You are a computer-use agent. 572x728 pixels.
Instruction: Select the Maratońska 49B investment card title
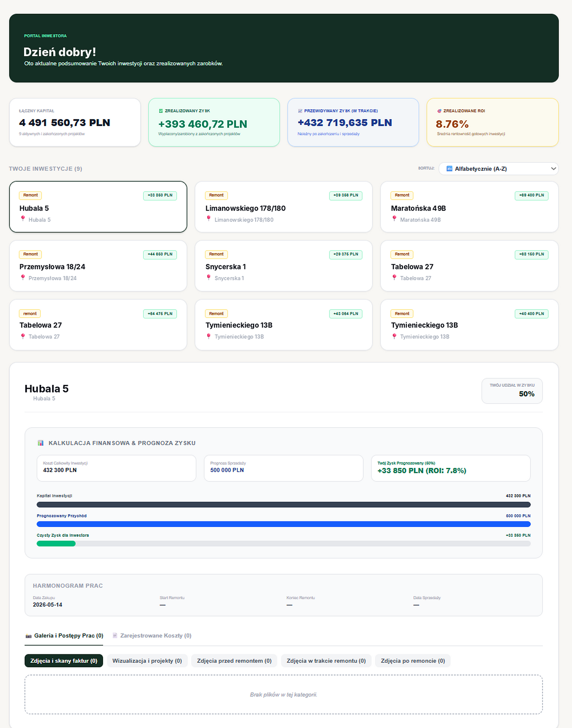(x=418, y=208)
